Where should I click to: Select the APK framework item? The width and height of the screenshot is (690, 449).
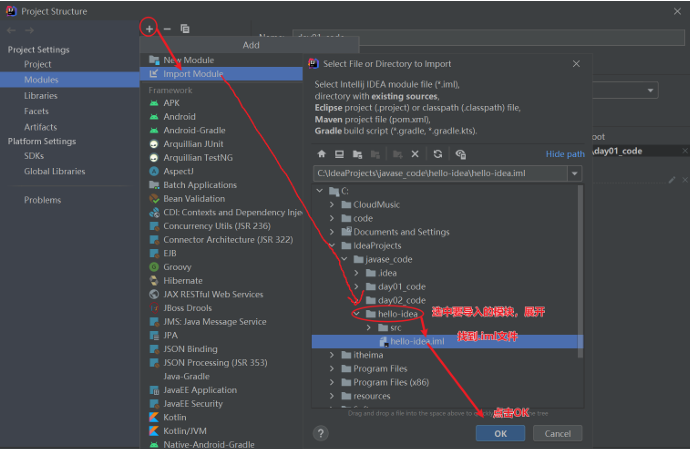coord(171,103)
